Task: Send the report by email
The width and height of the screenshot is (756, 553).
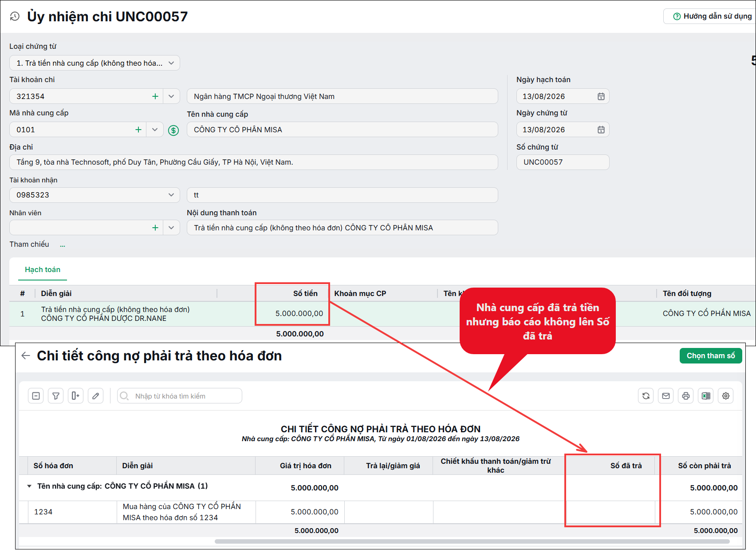Action: click(666, 396)
